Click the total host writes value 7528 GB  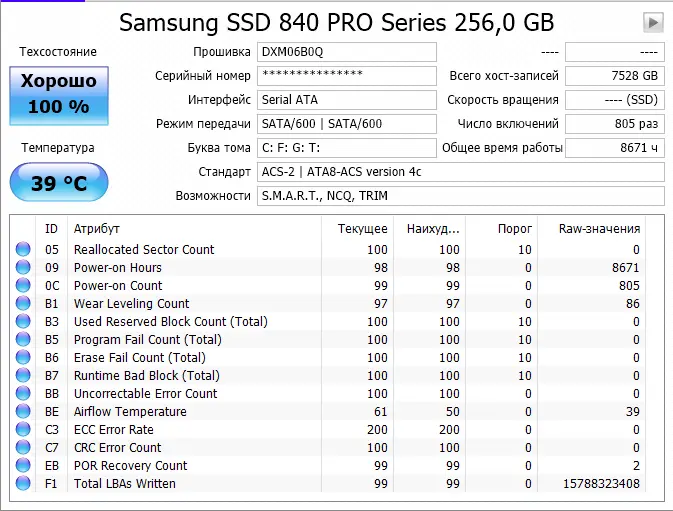pyautogui.click(x=614, y=76)
